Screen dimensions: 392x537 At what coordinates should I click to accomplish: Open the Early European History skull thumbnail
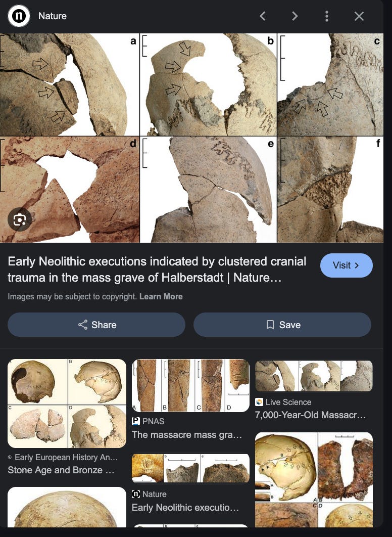tap(67, 404)
